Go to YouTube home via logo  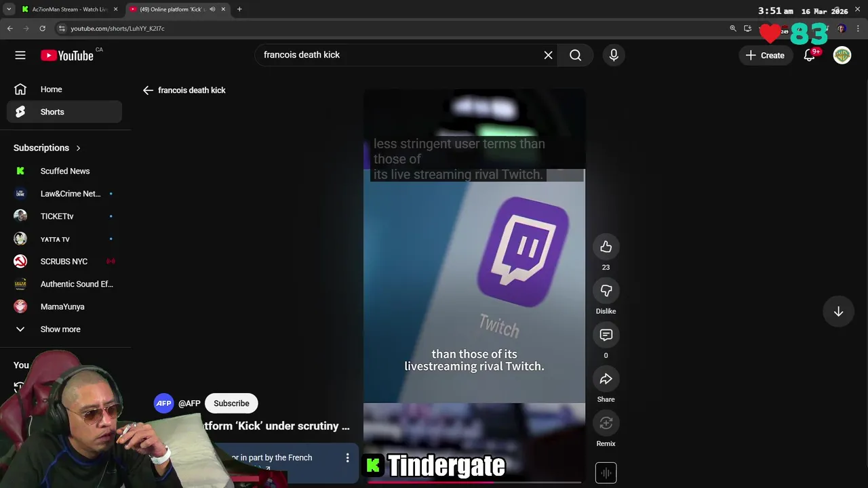click(x=67, y=56)
